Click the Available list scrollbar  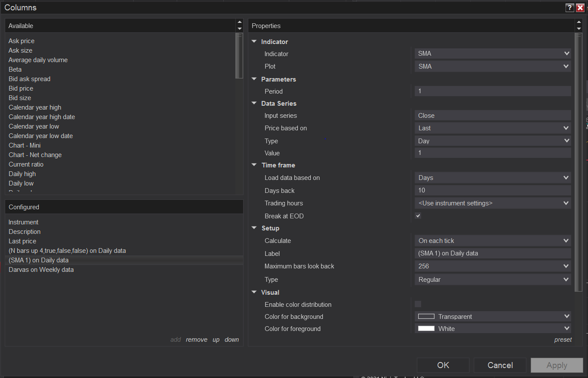click(239, 56)
